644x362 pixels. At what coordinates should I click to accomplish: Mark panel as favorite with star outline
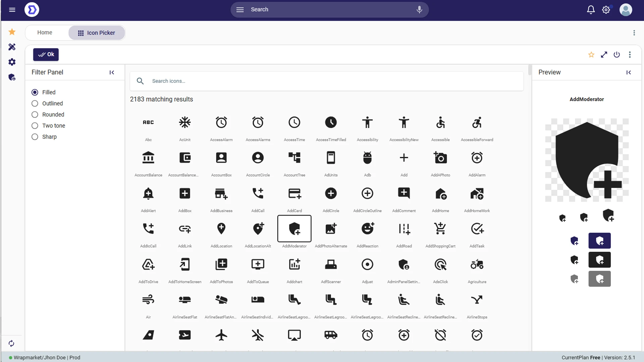(x=591, y=55)
